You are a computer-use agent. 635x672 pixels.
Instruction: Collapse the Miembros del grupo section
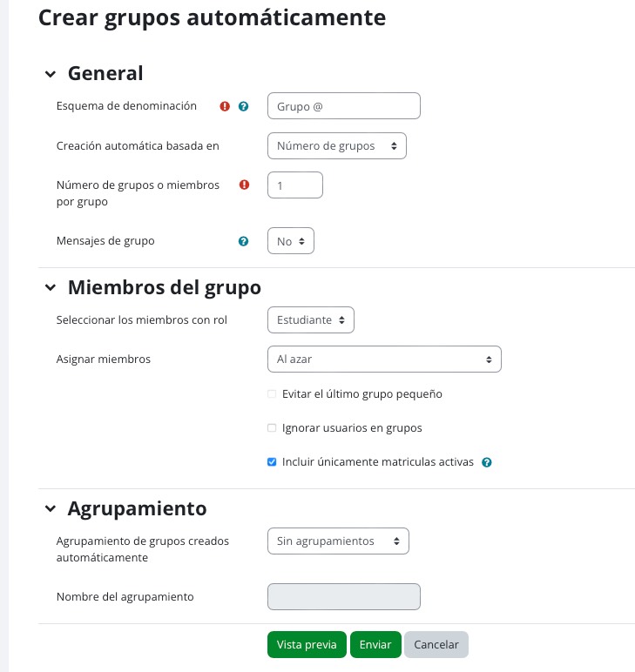point(51,287)
